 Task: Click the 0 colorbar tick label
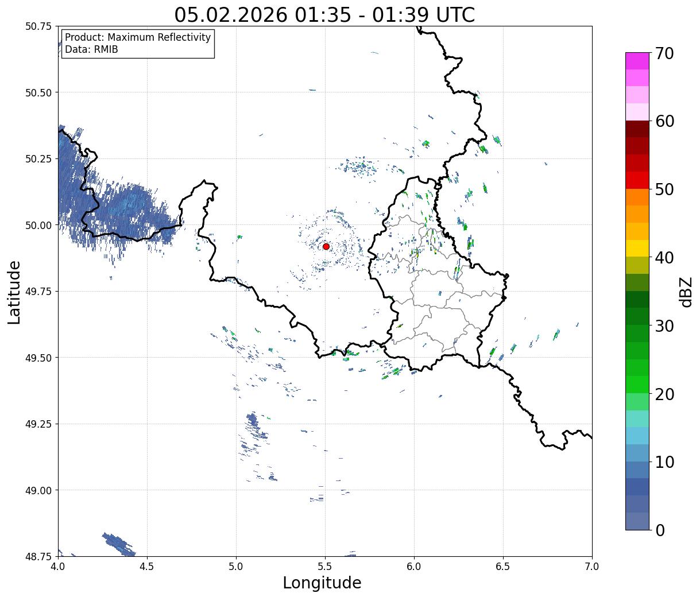[660, 530]
